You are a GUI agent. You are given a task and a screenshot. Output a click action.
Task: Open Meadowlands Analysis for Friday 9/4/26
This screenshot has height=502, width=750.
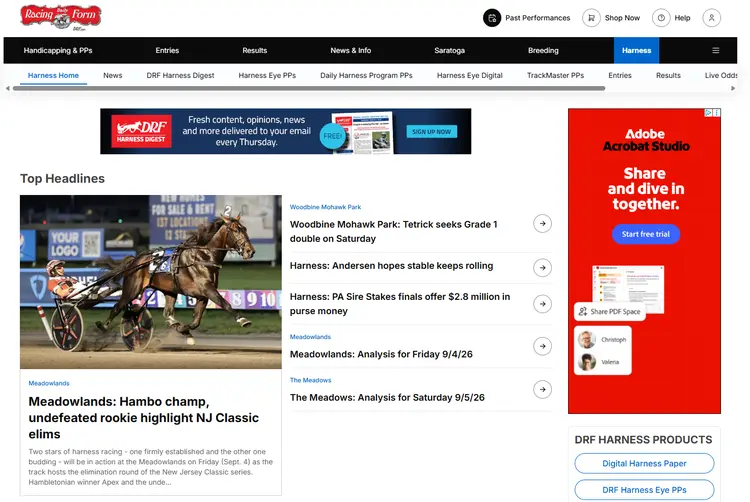381,354
